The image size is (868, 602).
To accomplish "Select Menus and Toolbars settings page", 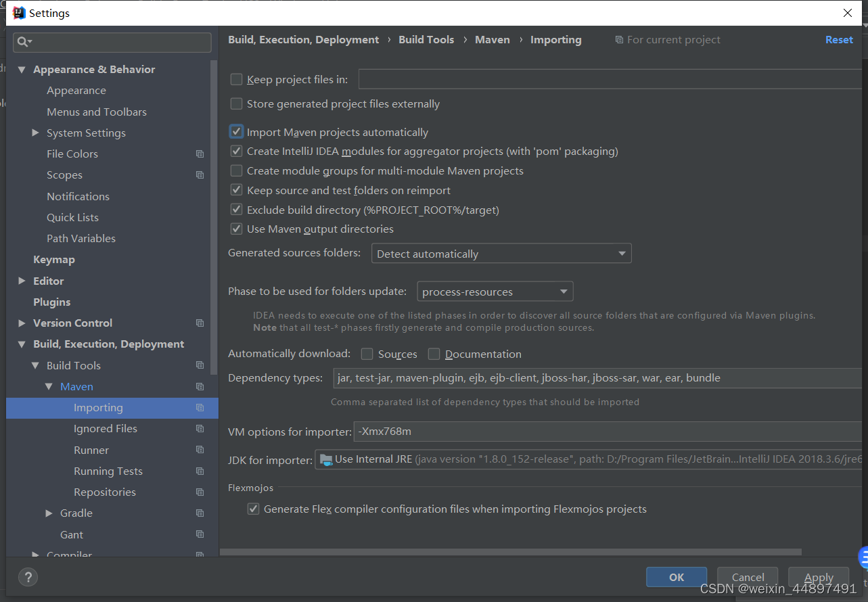I will 97,112.
